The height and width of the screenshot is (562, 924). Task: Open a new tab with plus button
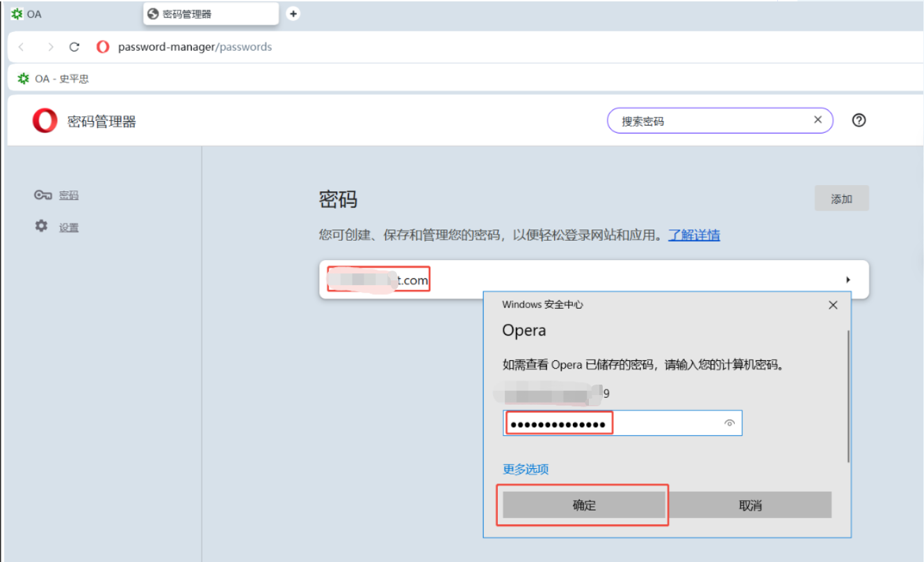point(293,13)
